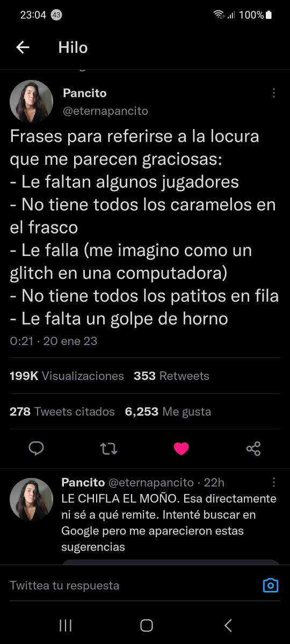
Task: Tap the Android back chevron
Action: 228,625
